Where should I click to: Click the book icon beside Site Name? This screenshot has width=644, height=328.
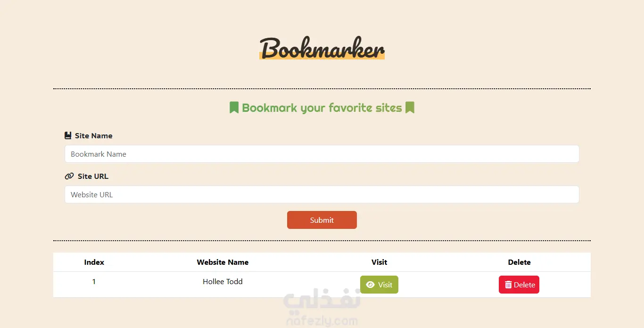click(68, 135)
